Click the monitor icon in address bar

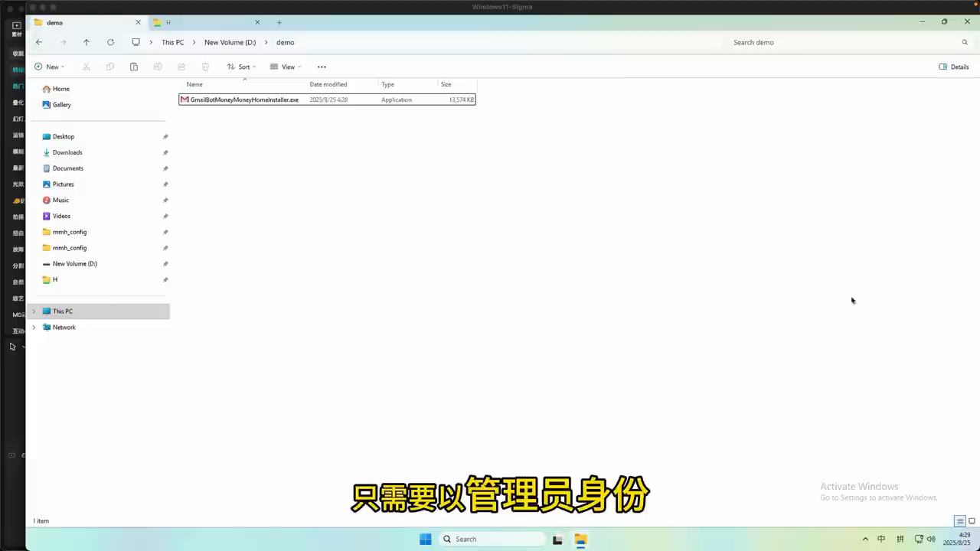tap(136, 42)
